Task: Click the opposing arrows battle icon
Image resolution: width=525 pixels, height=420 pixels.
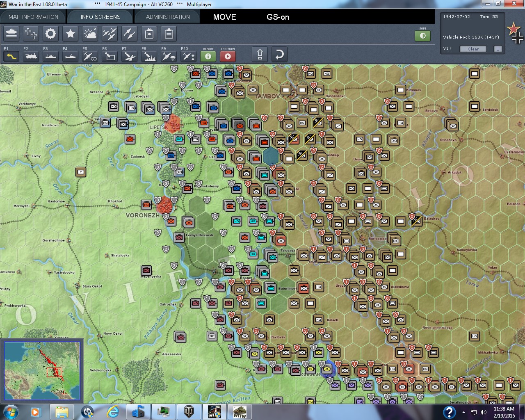Action: coord(130,34)
